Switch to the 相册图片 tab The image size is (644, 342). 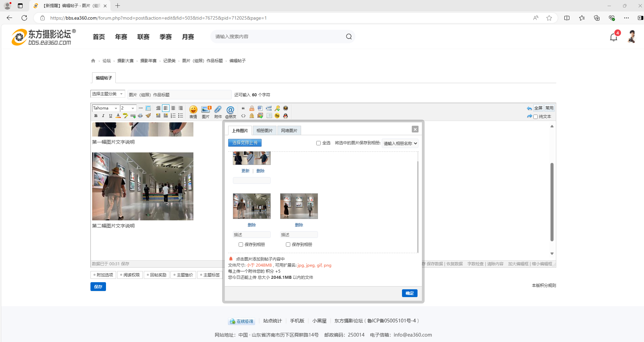pos(264,130)
